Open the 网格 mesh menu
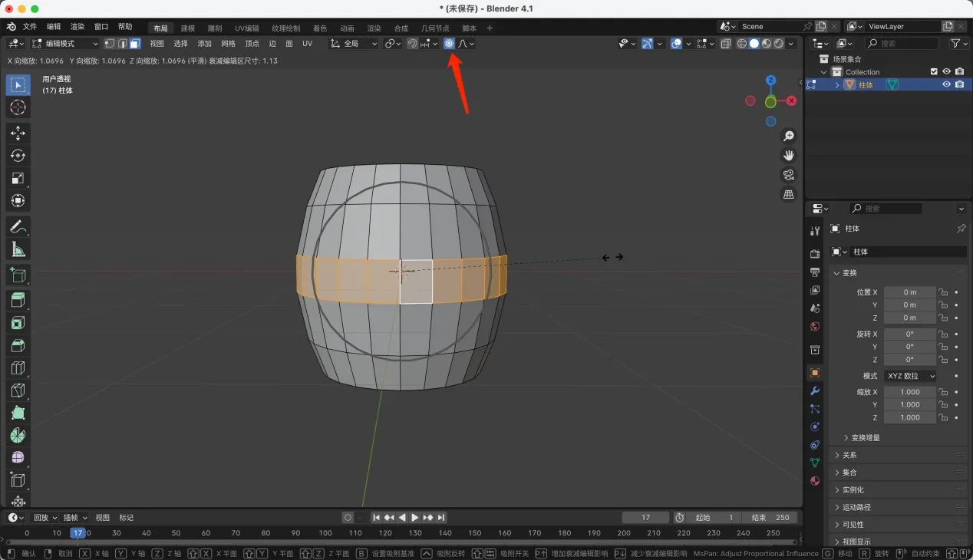973x560 pixels. click(x=228, y=44)
